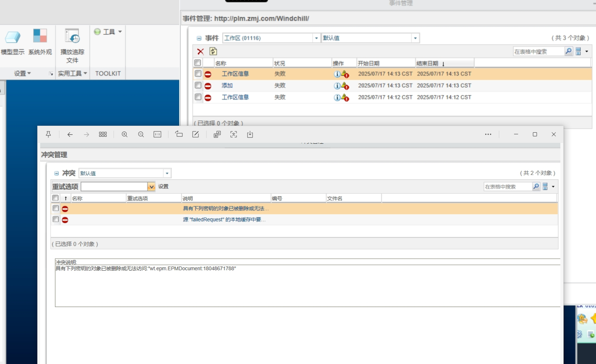Click the refresh events table icon
Screen dimensions: 596x364
point(213,51)
